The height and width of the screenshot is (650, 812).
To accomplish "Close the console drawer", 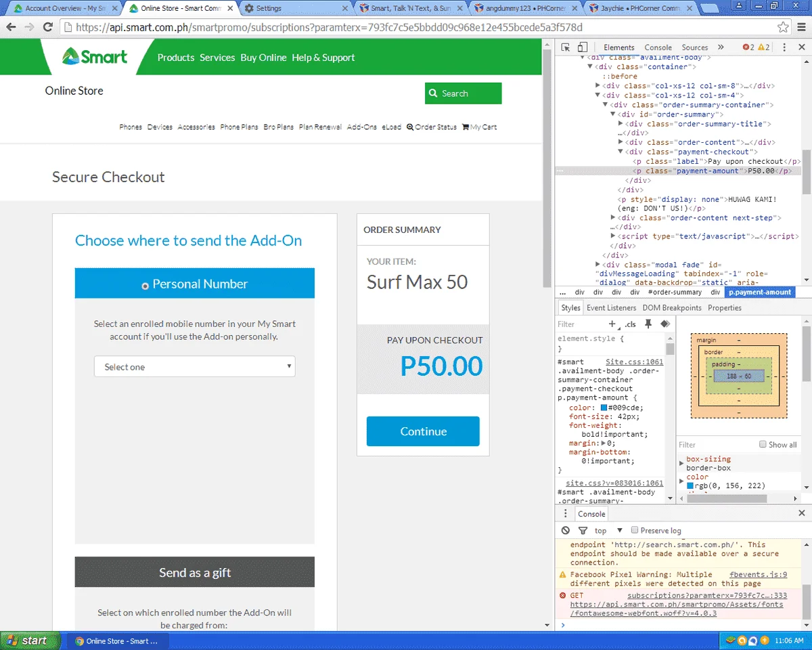I will 802,514.
